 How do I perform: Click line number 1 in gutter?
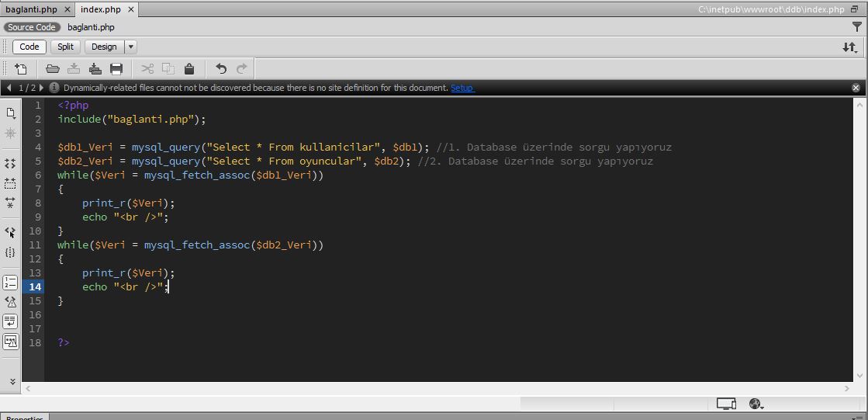[38, 106]
